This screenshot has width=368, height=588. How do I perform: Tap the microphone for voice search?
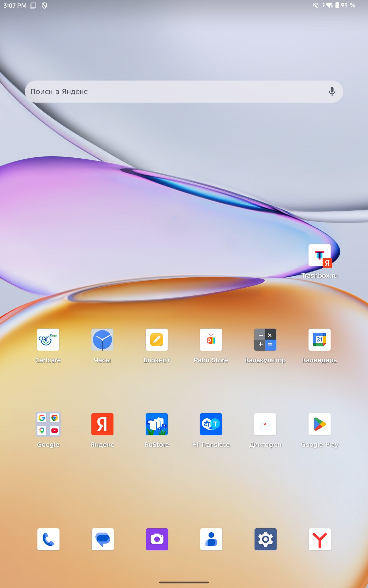tap(332, 92)
